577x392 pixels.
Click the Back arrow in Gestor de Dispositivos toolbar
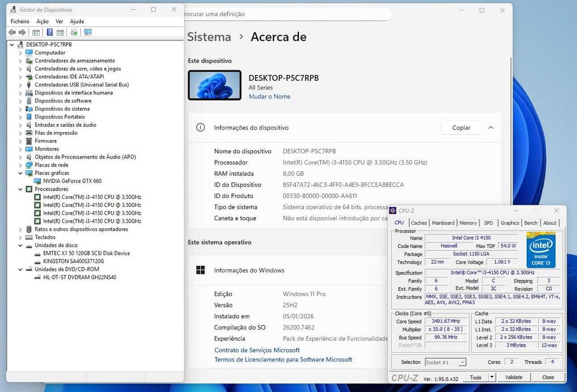[12, 32]
